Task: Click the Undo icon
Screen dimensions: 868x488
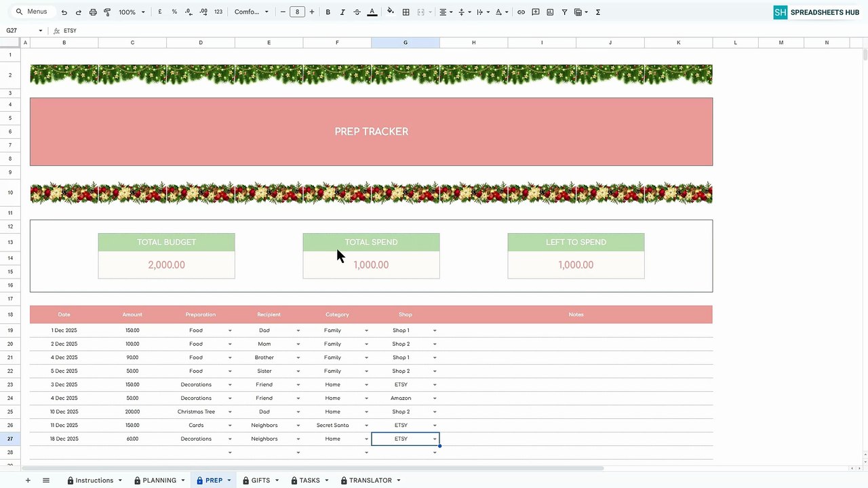Action: 64,12
